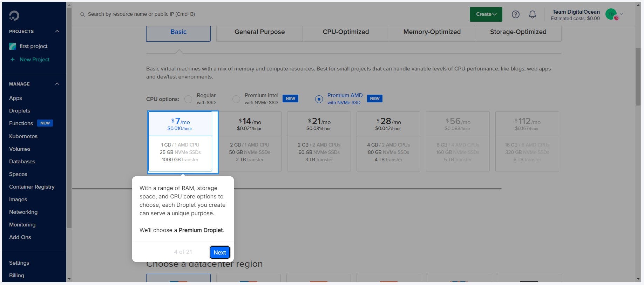This screenshot has height=285, width=644.
Task: Select the $112/mo droplet plan
Action: click(x=527, y=142)
